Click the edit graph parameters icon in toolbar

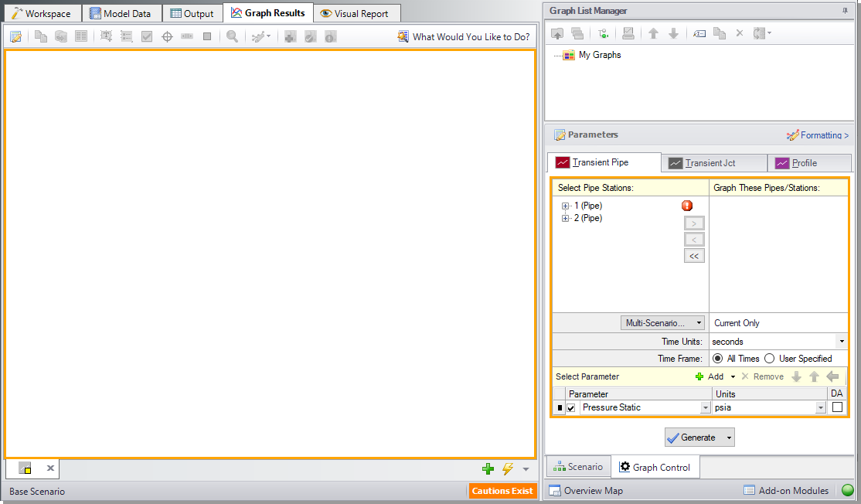point(15,36)
